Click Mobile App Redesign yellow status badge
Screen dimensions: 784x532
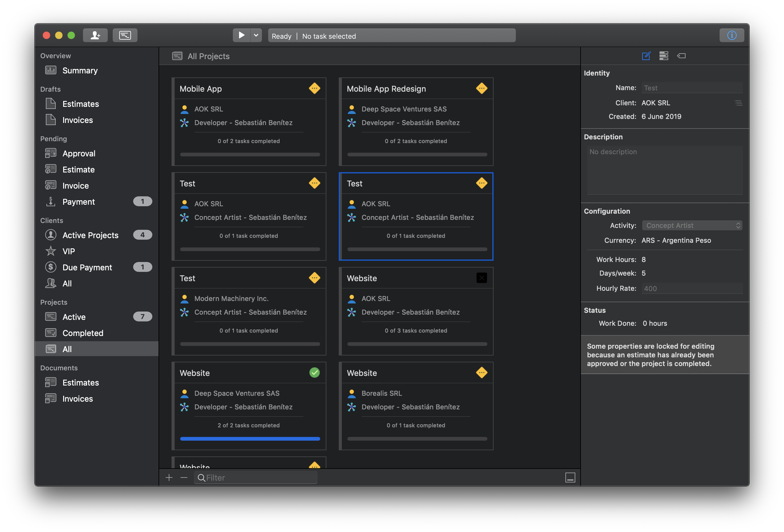click(x=481, y=88)
